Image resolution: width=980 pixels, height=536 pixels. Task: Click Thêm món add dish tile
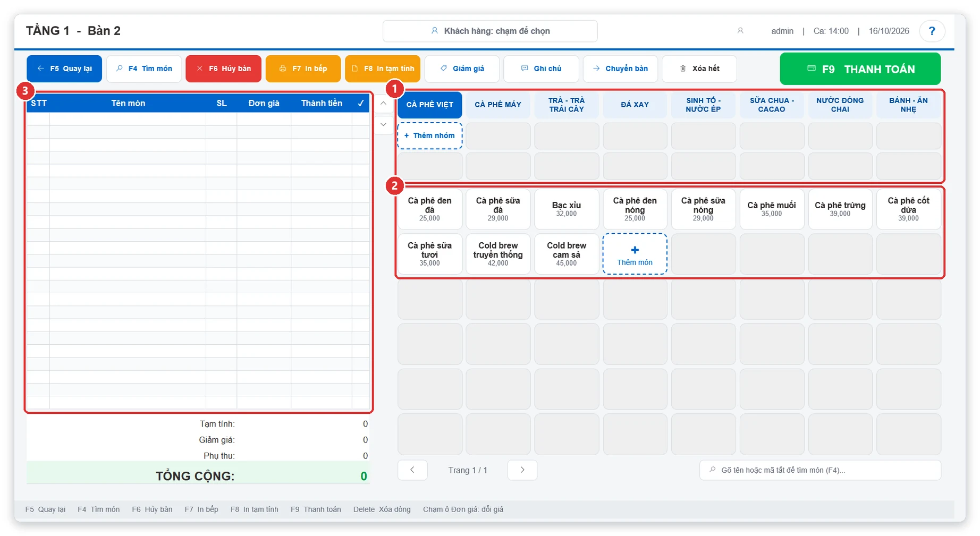click(x=635, y=254)
